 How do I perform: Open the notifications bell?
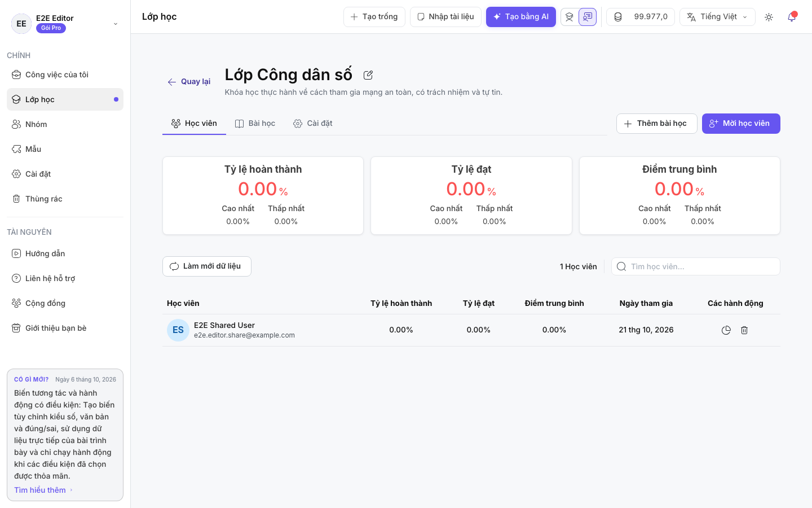pyautogui.click(x=792, y=17)
